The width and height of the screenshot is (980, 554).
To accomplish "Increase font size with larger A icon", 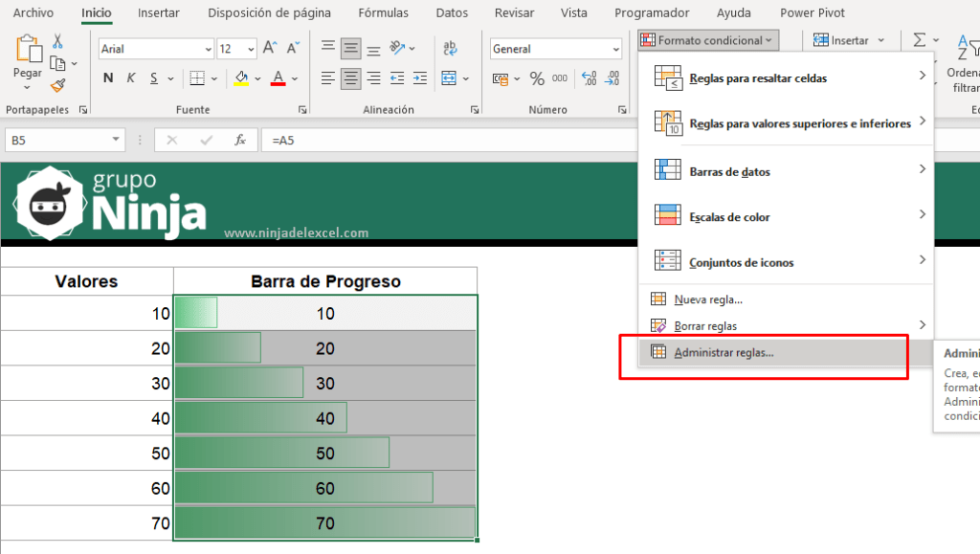I will pyautogui.click(x=270, y=48).
